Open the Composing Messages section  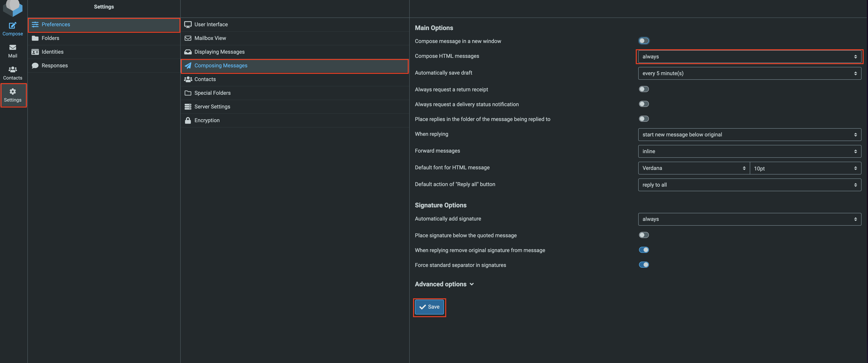(295, 66)
